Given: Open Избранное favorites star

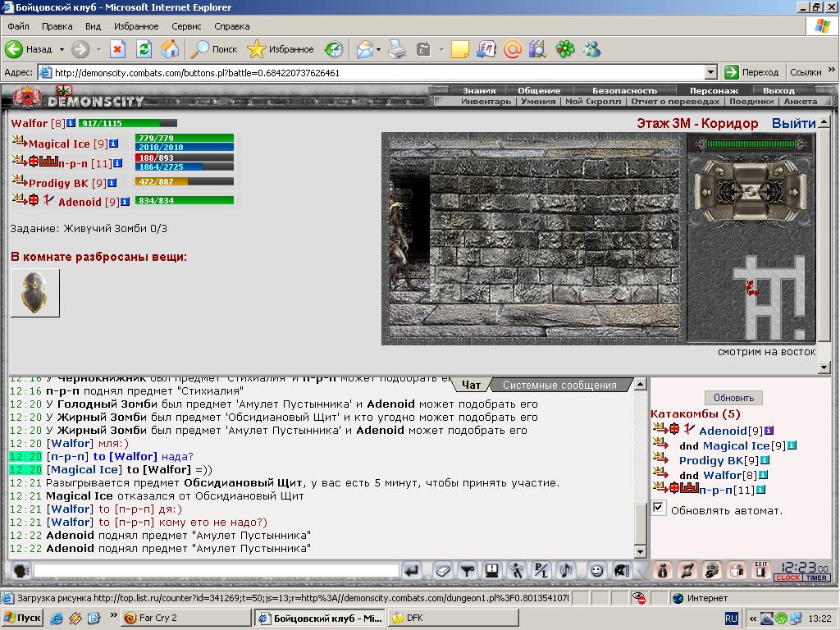Looking at the screenshot, I should pyautogui.click(x=256, y=49).
